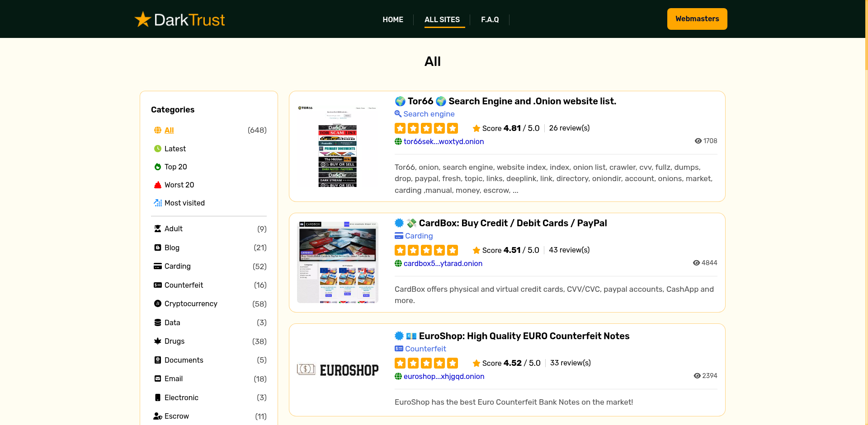Click the globe icon before euroshop onion address

click(398, 376)
